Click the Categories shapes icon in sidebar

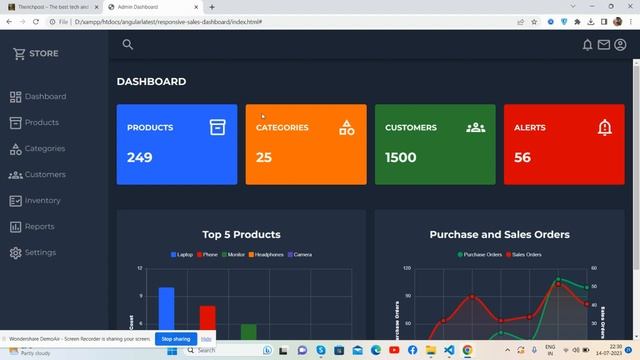16,149
